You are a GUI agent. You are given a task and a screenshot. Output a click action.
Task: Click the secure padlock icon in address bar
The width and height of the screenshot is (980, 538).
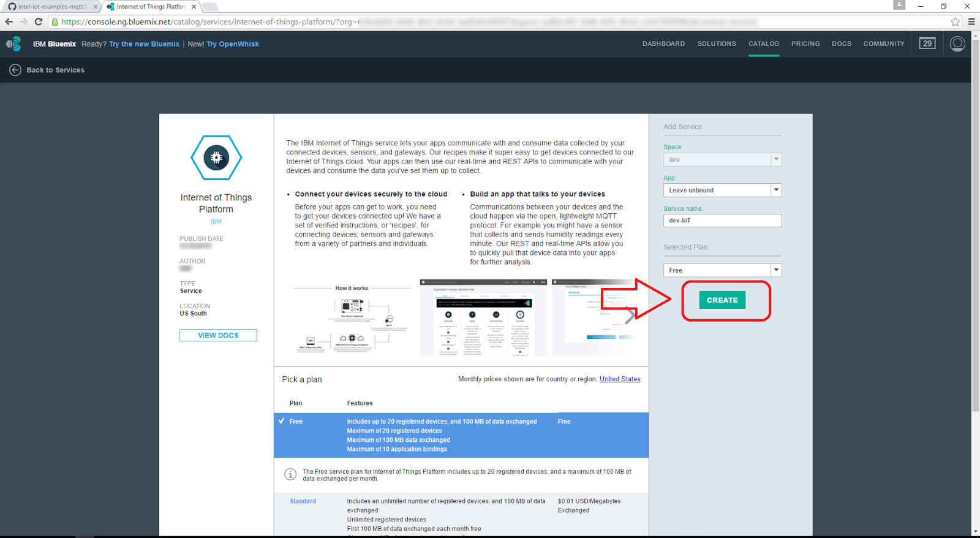55,21
